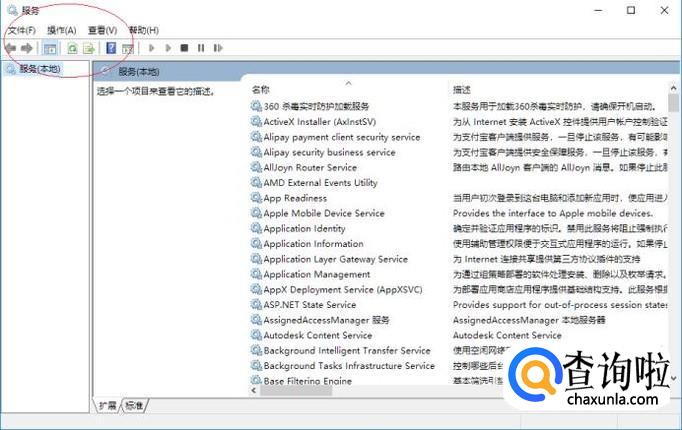Click gear icon of Application Identity
The height and width of the screenshot is (430, 682).
(256, 228)
